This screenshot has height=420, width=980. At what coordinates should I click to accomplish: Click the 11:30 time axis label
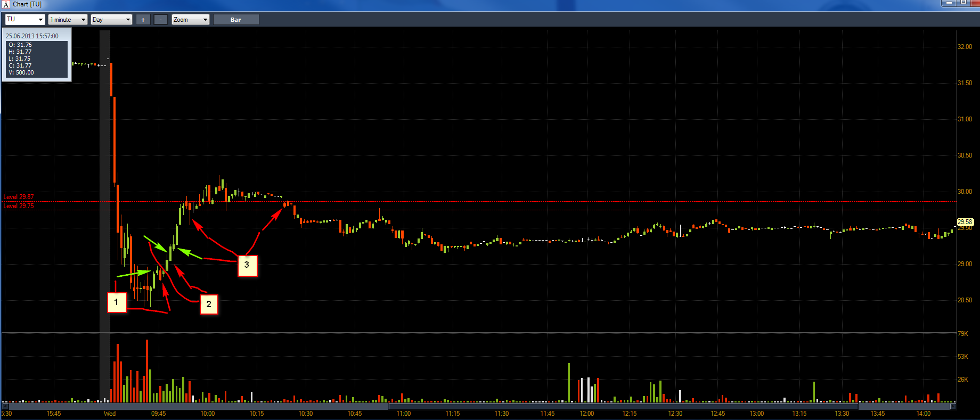pos(502,414)
